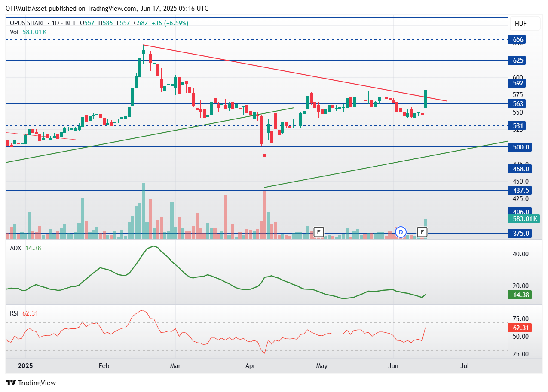Click the earnings E marker in mid-June

coord(422,232)
